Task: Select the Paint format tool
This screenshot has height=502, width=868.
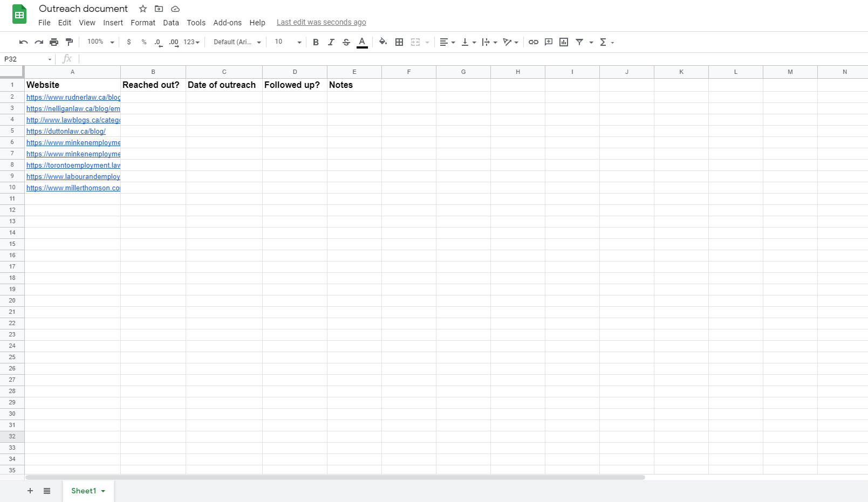Action: pyautogui.click(x=69, y=42)
